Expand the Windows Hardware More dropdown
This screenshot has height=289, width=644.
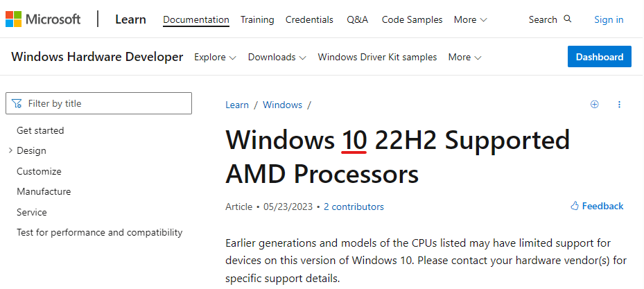464,57
